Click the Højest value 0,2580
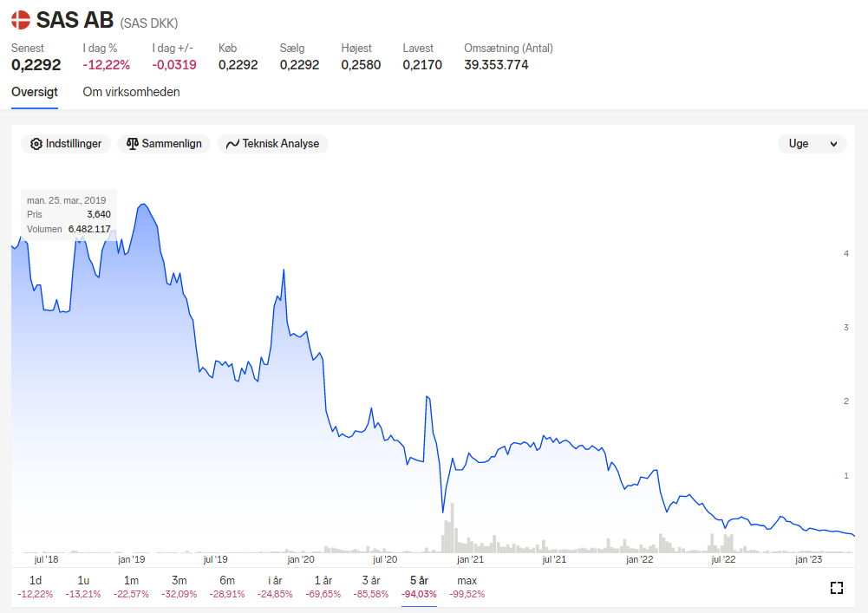Image resolution: width=868 pixels, height=613 pixels. coord(361,65)
